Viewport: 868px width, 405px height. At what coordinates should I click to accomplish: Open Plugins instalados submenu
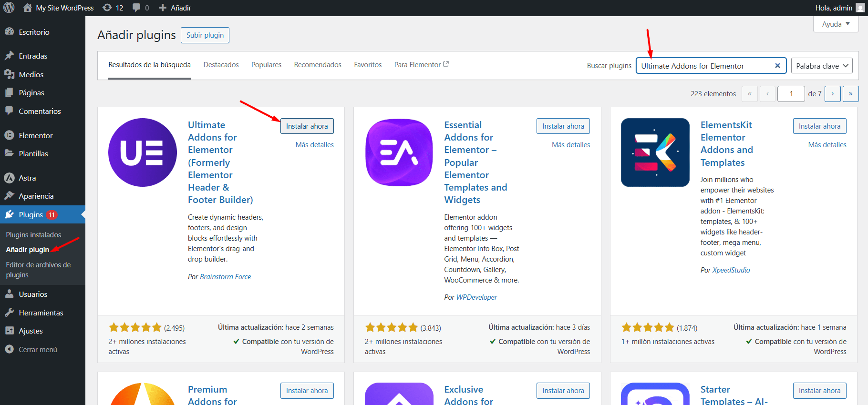coord(33,234)
